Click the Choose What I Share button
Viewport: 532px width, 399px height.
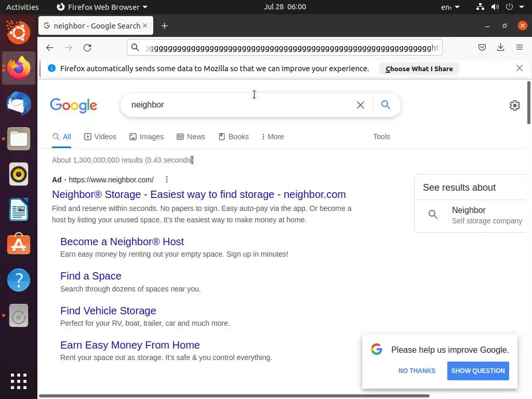pos(419,69)
